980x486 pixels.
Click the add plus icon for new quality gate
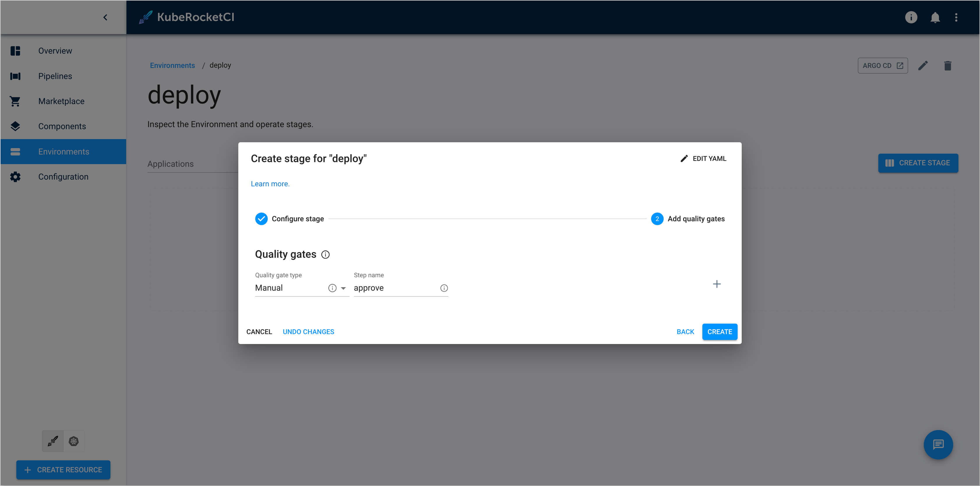tap(717, 284)
